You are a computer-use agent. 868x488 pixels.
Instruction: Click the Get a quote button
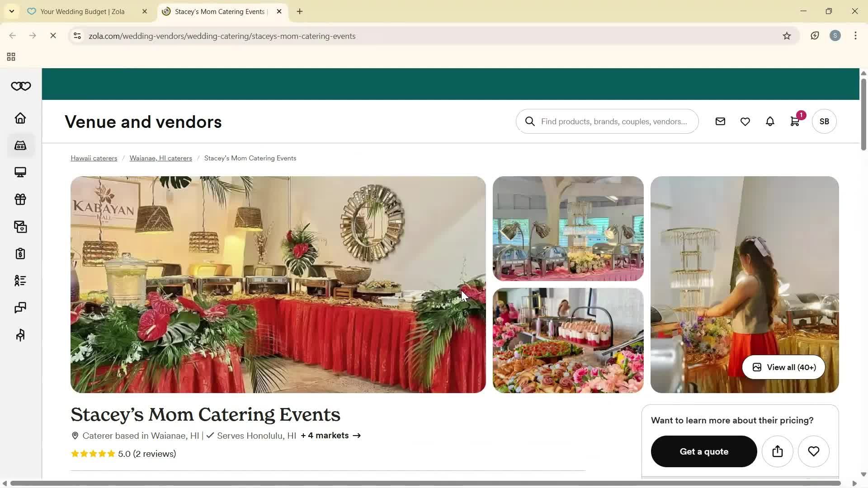coord(703,451)
